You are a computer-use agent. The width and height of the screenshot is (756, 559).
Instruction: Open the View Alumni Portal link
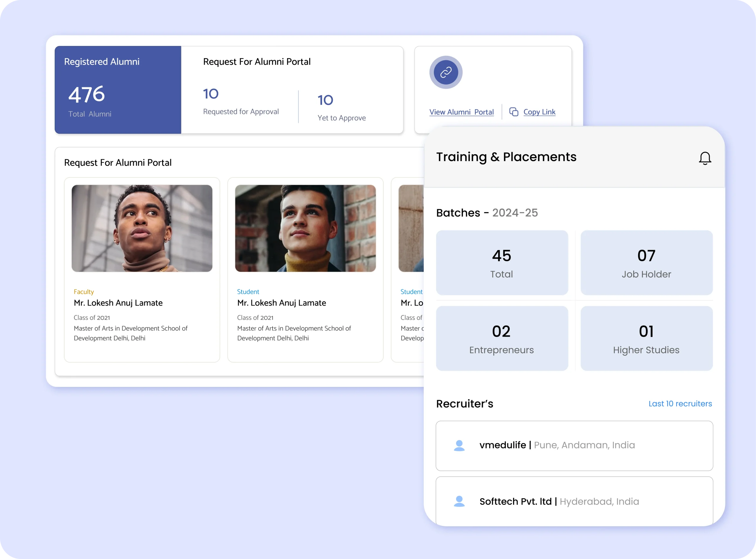click(x=461, y=112)
